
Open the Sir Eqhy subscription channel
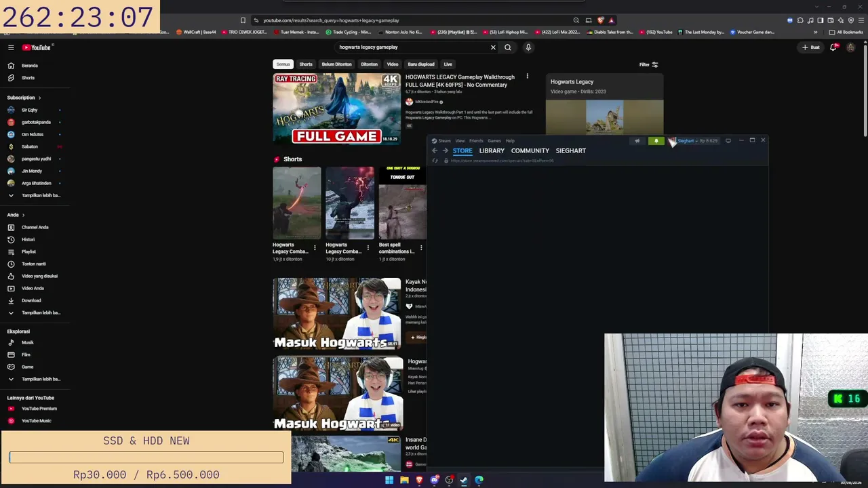(29, 110)
